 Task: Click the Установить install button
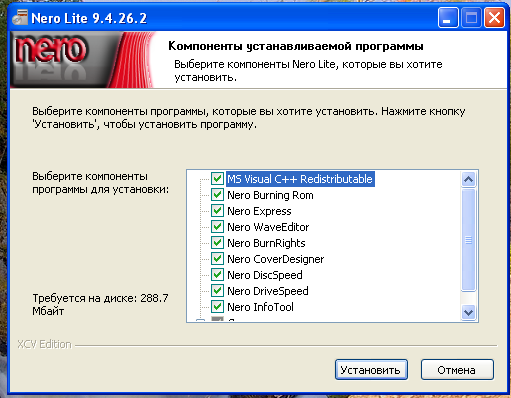click(x=371, y=369)
